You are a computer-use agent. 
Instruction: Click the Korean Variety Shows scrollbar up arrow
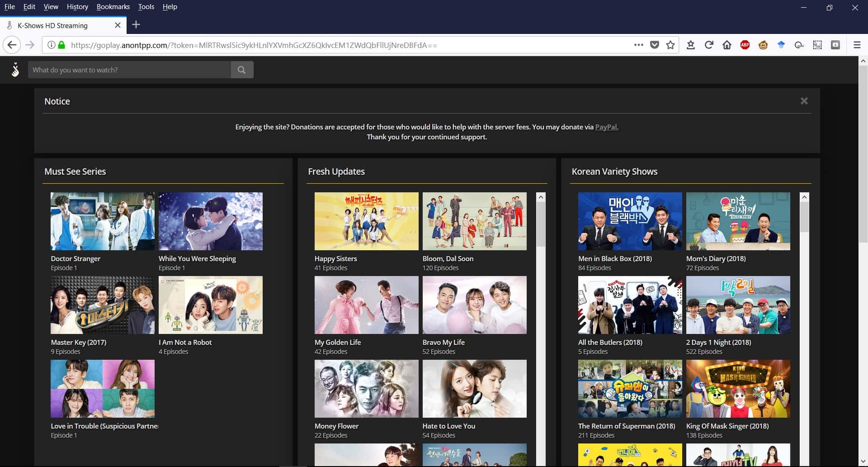(804, 197)
